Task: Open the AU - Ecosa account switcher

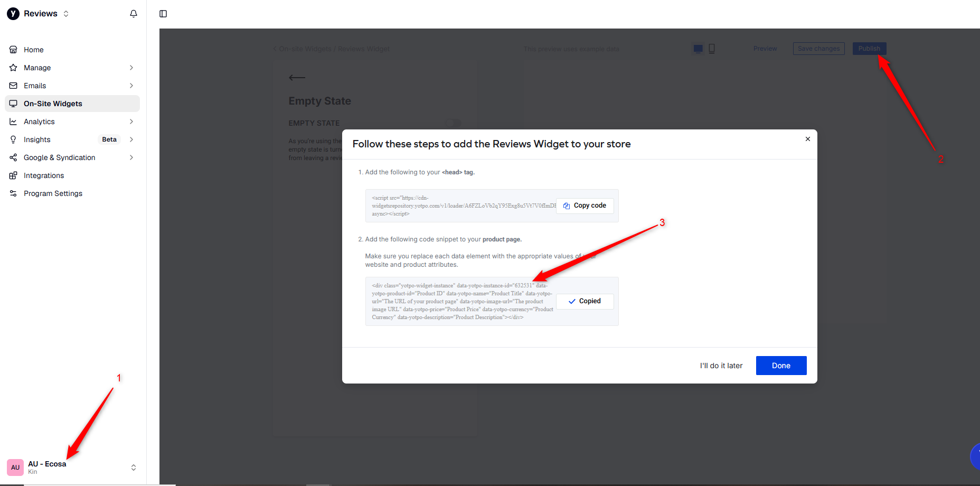Action: [x=134, y=468]
